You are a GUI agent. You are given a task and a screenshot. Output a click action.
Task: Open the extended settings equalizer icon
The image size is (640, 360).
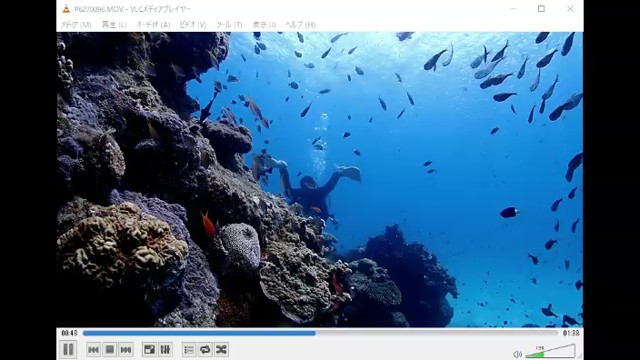(x=165, y=350)
